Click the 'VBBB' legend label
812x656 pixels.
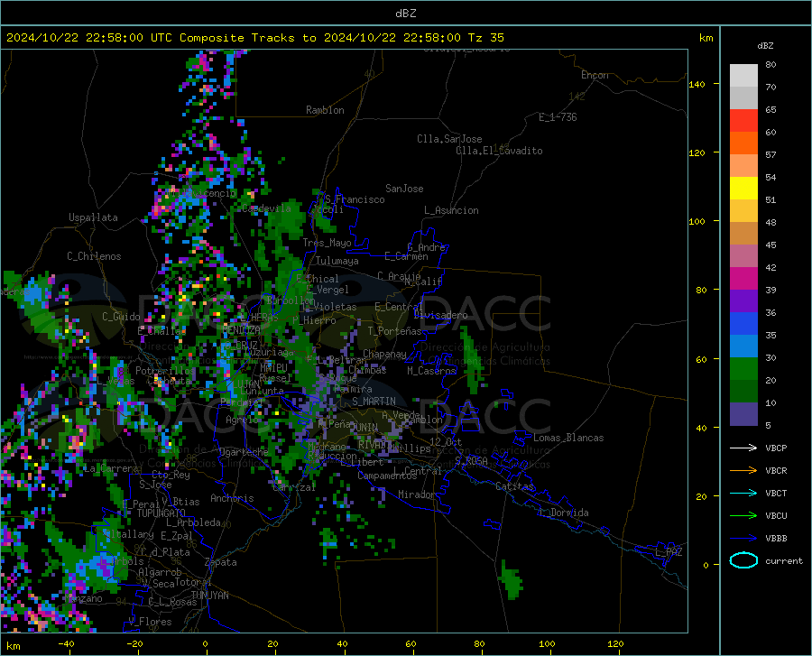tap(776, 539)
